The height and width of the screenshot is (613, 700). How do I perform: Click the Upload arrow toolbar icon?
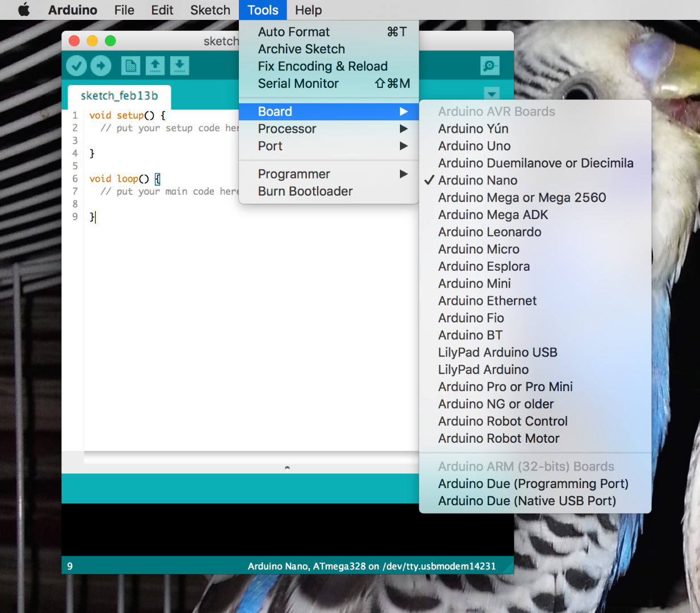pyautogui.click(x=101, y=65)
